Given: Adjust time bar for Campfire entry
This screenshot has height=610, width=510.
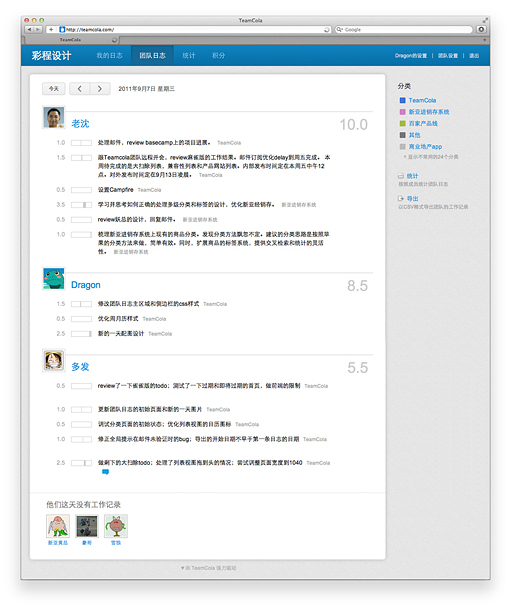Looking at the screenshot, I should pyautogui.click(x=81, y=190).
